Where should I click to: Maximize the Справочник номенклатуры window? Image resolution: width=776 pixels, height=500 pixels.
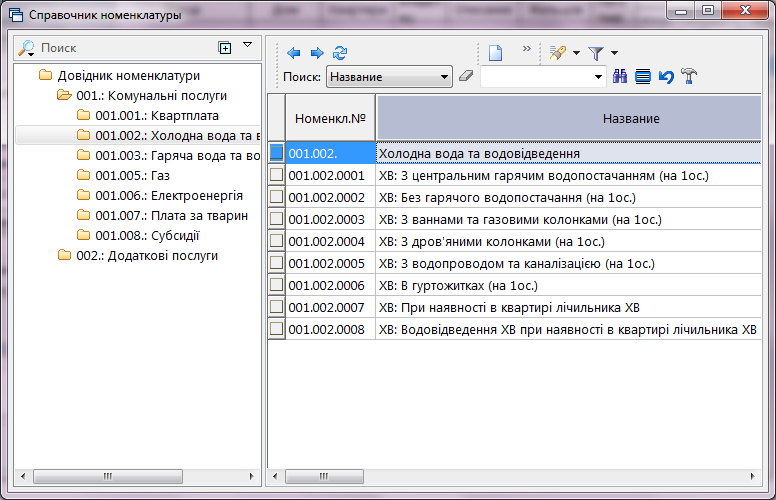[x=708, y=11]
